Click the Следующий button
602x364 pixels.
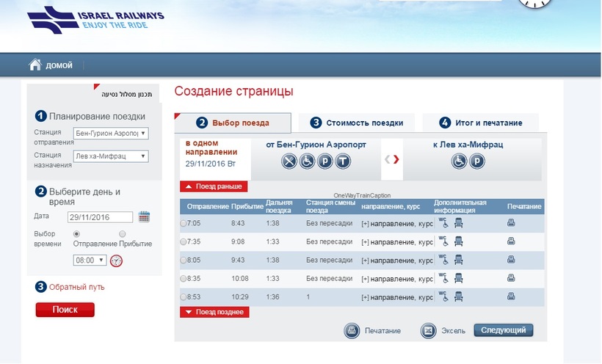pos(503,330)
